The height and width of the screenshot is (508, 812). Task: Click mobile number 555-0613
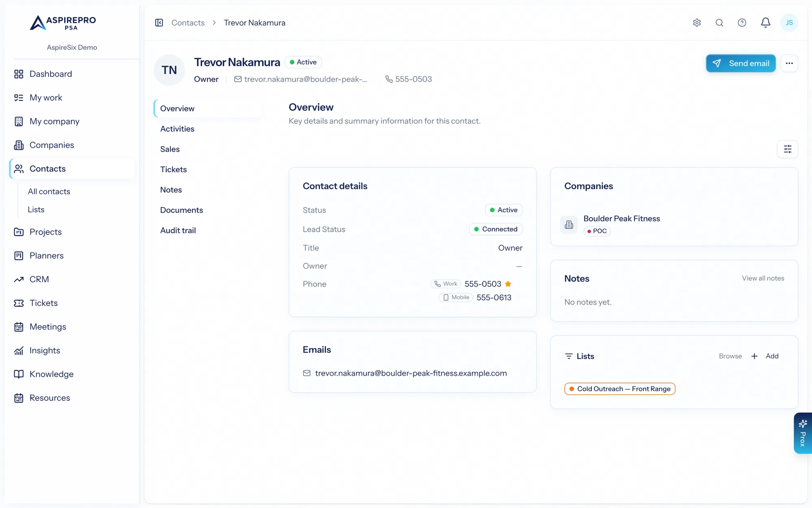click(x=494, y=298)
